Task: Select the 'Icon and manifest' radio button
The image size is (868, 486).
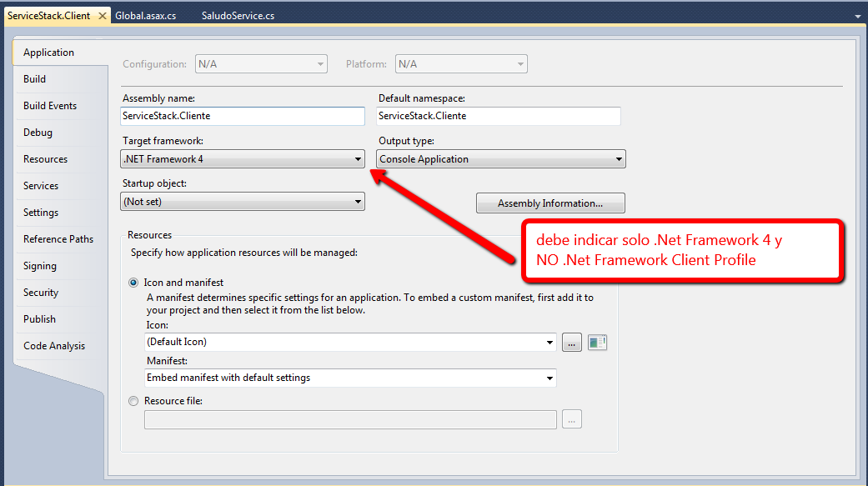Action: (x=133, y=283)
